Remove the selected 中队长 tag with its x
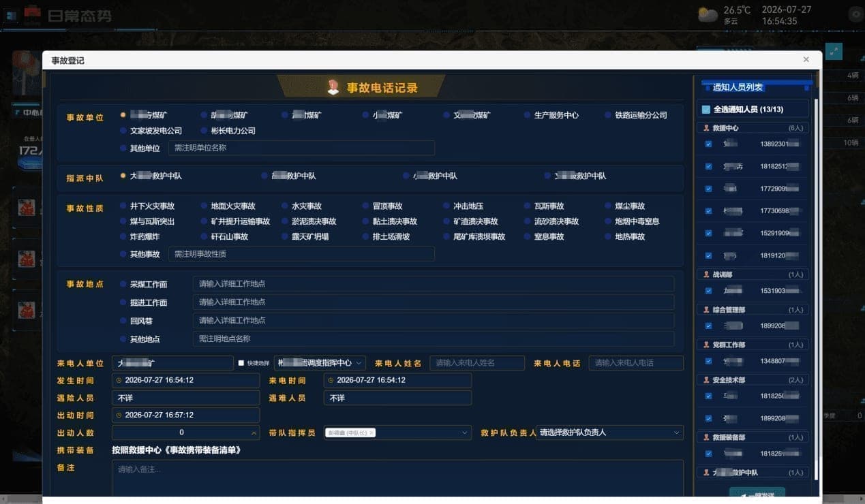The width and height of the screenshot is (865, 504). pyautogui.click(x=371, y=433)
